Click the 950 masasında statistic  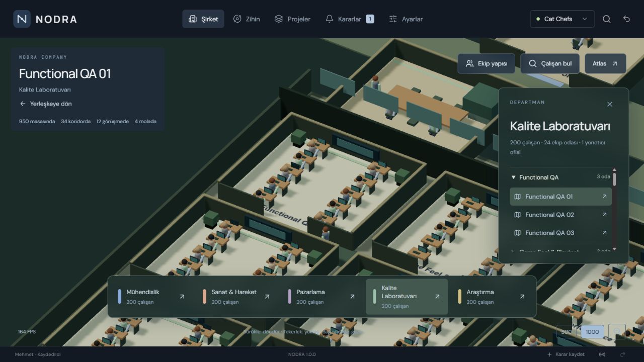tap(37, 121)
